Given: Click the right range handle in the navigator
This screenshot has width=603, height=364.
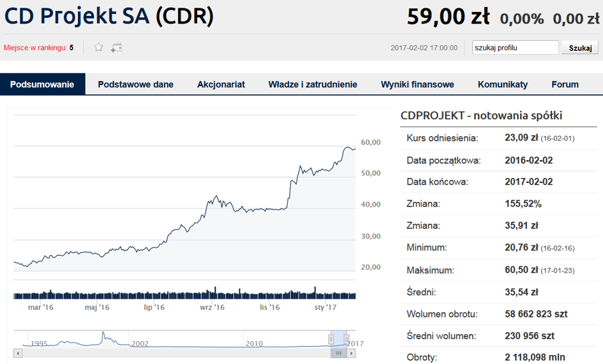Looking at the screenshot, I should [346, 339].
